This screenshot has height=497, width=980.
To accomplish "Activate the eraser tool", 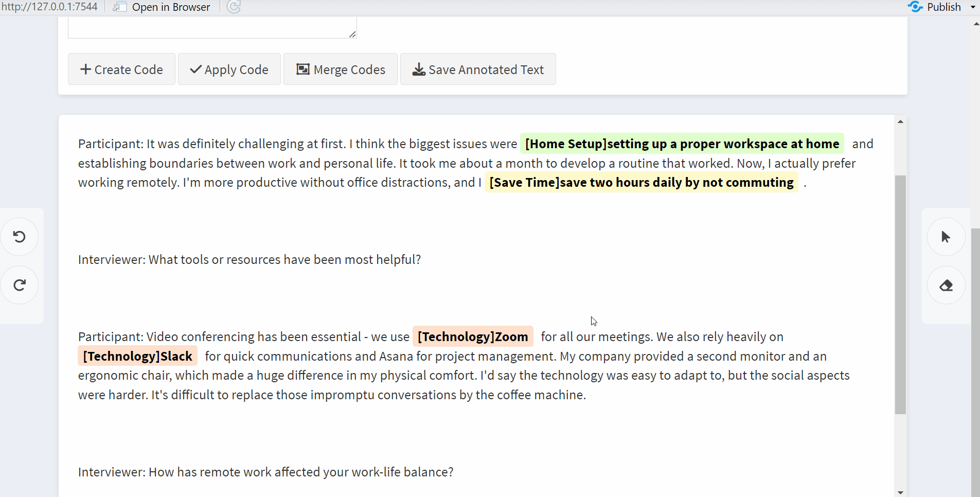I will 946,285.
